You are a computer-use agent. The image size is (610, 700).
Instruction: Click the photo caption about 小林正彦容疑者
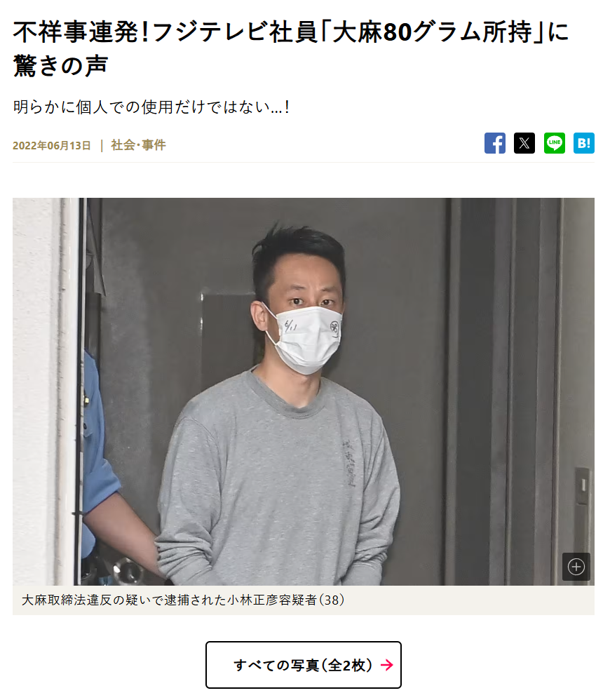183,600
